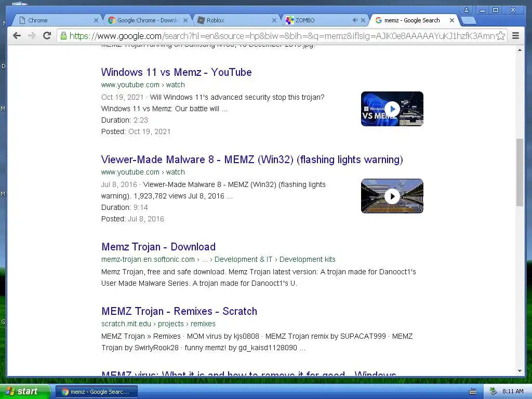Click the 8:11 AM system clock

point(513,391)
